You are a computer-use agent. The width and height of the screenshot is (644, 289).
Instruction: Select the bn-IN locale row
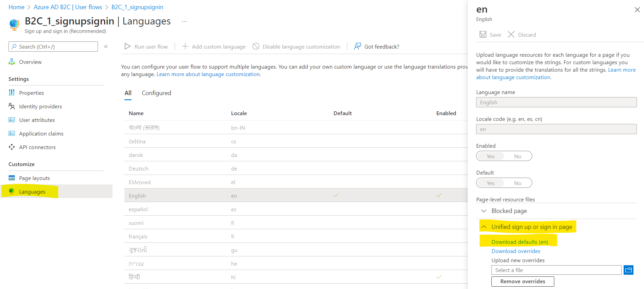296,128
